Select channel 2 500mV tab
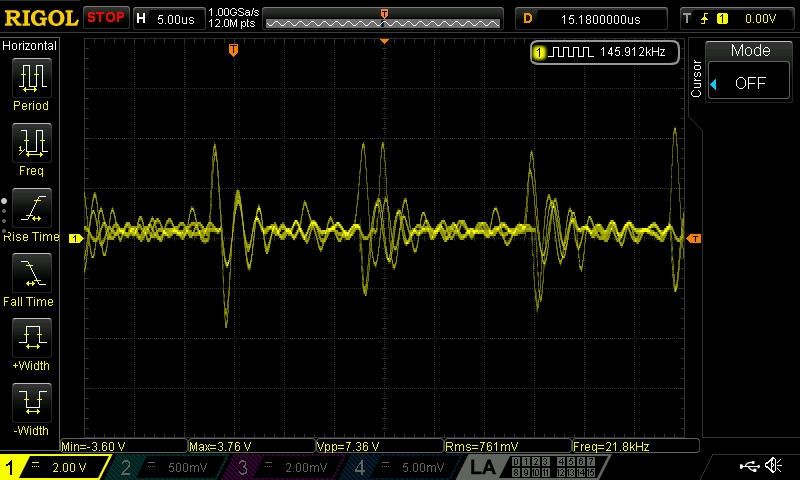This screenshot has height=480, width=800. tap(168, 467)
